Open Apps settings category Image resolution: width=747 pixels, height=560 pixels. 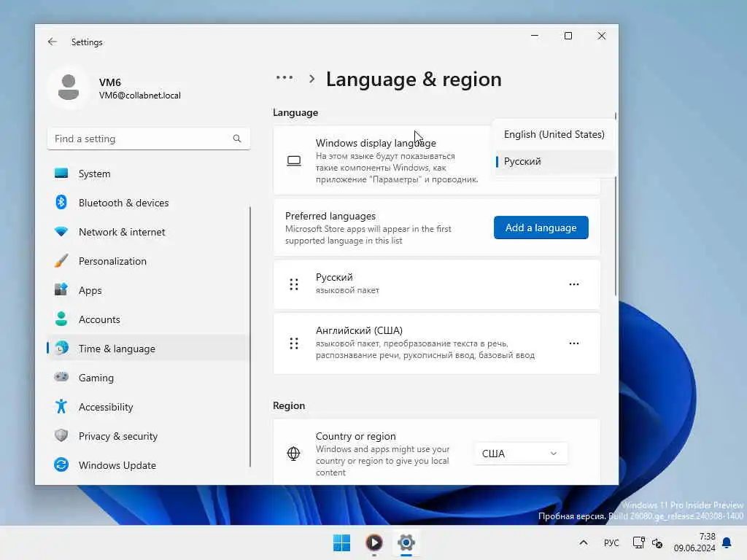coord(149,290)
